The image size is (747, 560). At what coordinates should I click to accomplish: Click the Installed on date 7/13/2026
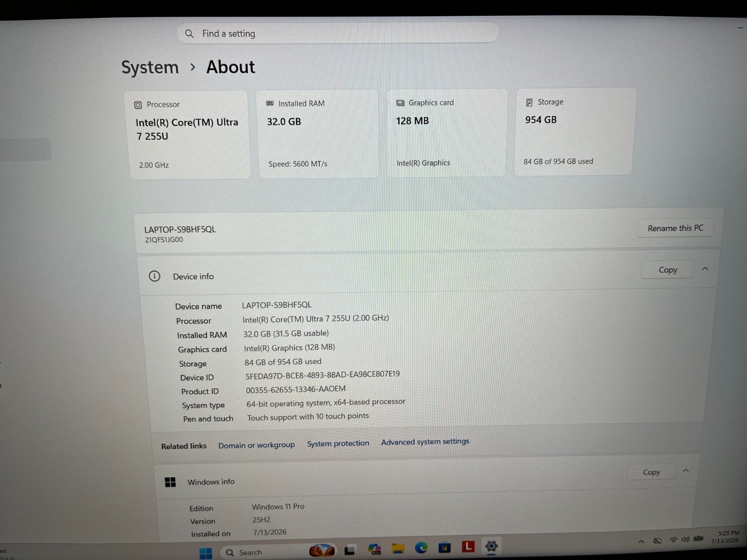click(270, 532)
